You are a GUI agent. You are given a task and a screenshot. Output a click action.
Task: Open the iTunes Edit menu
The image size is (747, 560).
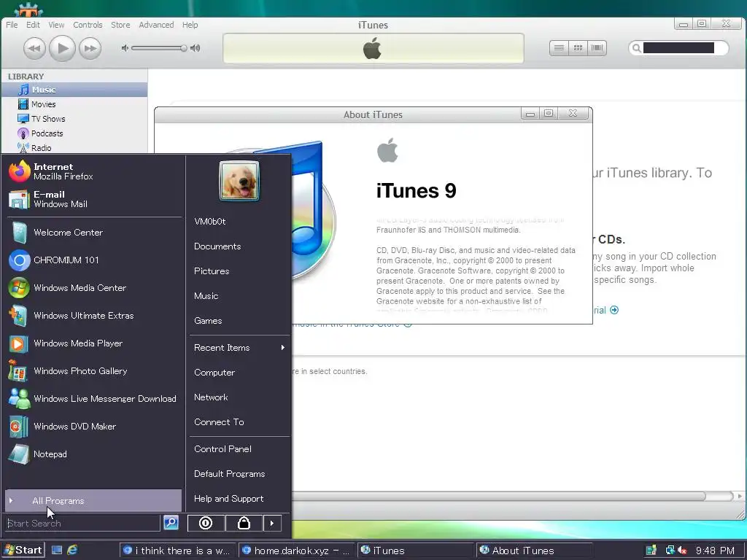[33, 25]
